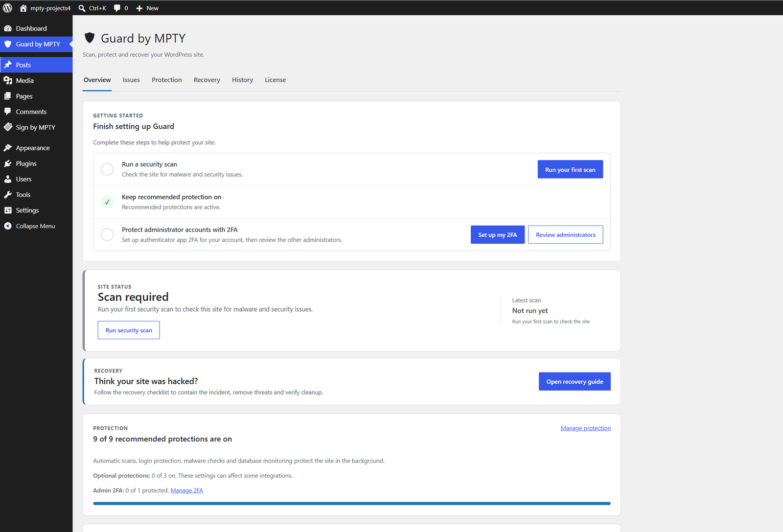
Task: Click the Collapse Menu arrow icon
Action: 8,226
